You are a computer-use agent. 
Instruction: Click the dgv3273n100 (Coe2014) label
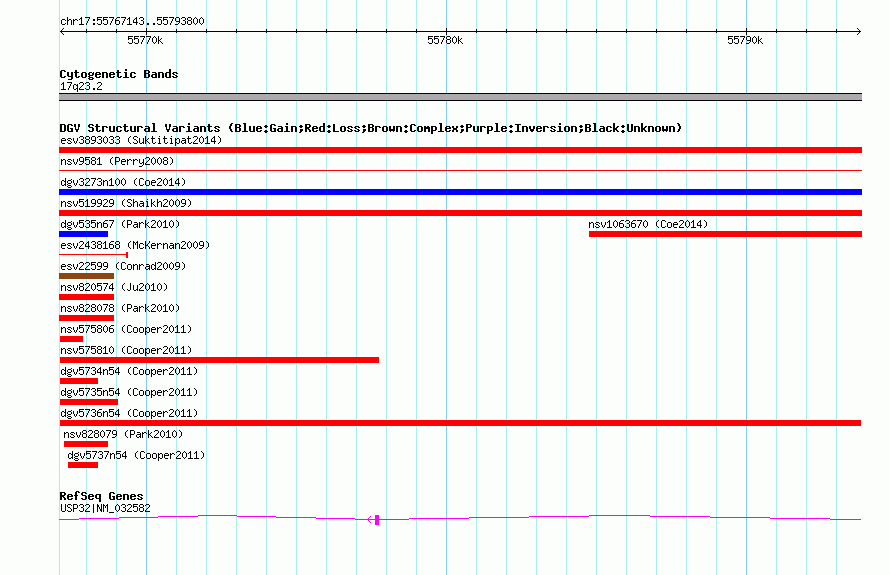123,182
